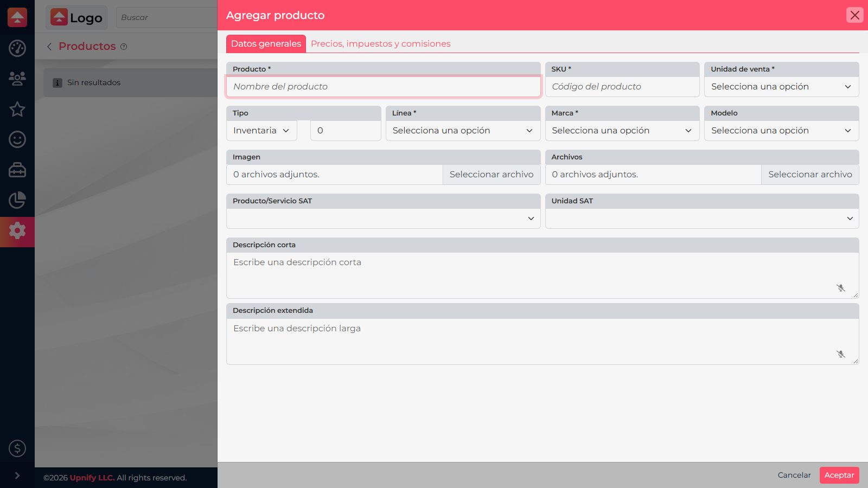Click the info icon beside Sin resultados
Screen dimensions: 868x488
tap(57, 83)
